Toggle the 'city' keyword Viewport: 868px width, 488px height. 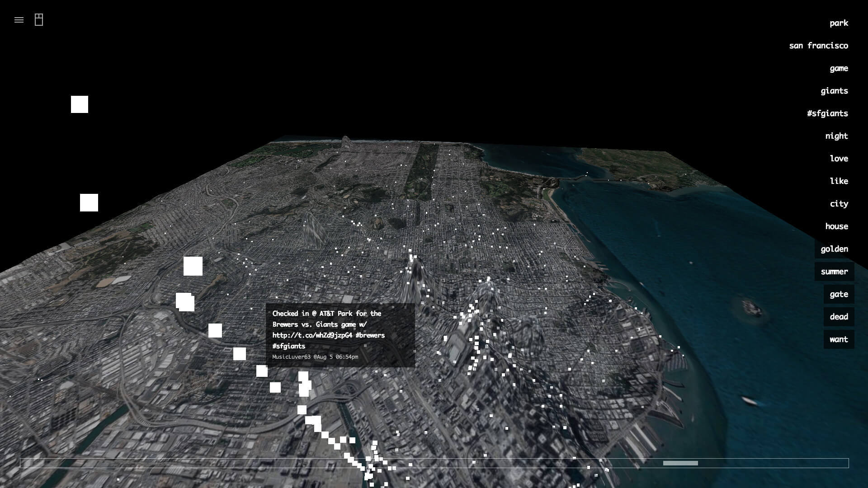click(x=839, y=204)
